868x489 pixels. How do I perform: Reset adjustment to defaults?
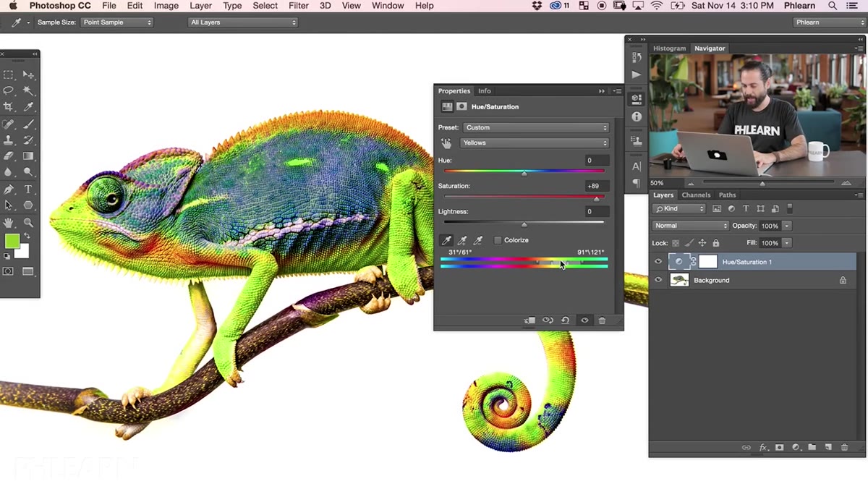tap(566, 320)
